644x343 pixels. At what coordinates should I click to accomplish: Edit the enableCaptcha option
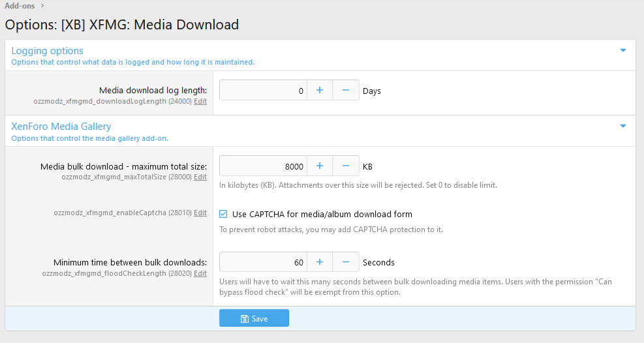point(200,213)
